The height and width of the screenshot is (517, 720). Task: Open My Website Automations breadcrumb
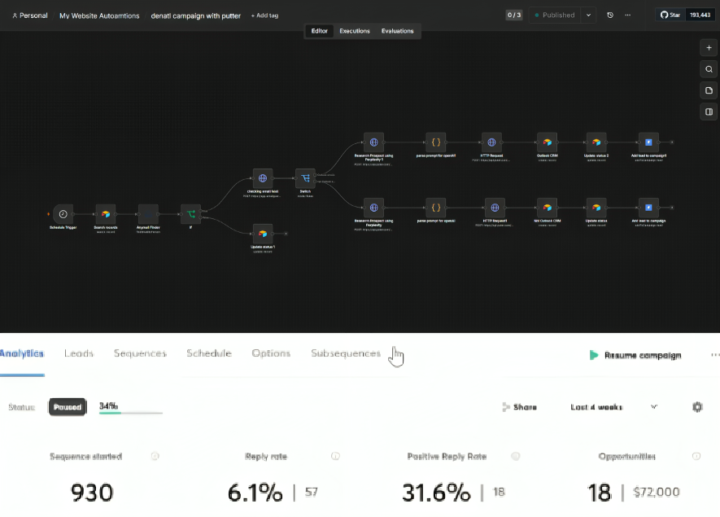[99, 16]
